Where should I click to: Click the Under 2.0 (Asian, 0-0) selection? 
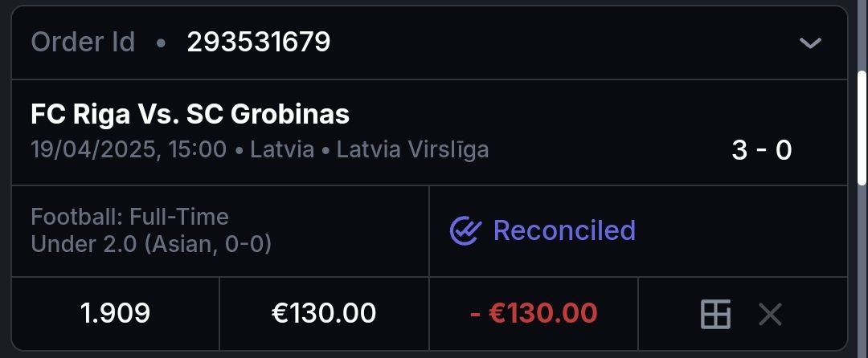click(x=150, y=243)
